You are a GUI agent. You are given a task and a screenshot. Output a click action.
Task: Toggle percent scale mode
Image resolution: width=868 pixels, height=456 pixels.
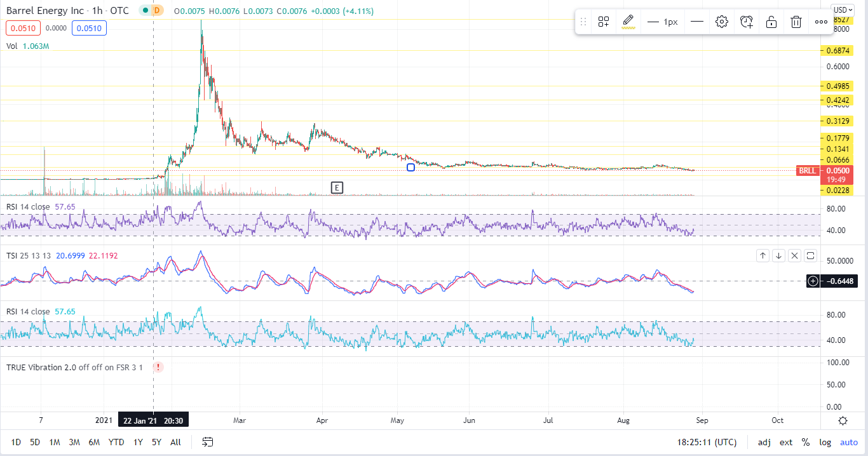point(806,443)
